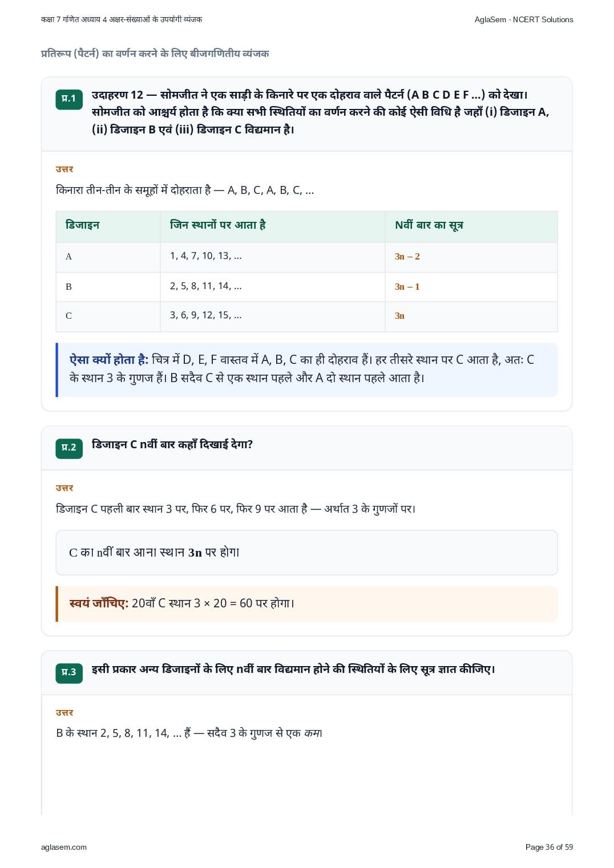Click the table row for design C
The image size is (614, 868).
307,316
